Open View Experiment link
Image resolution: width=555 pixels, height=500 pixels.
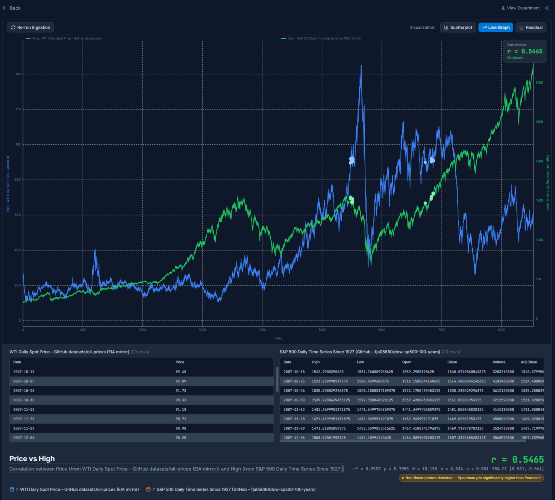tap(520, 8)
